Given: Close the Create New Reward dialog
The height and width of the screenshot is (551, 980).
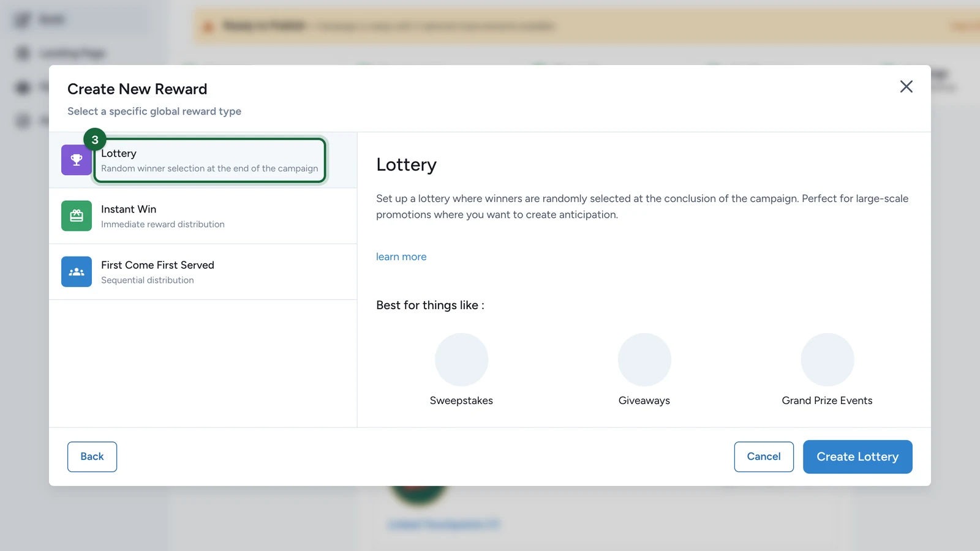Looking at the screenshot, I should [x=907, y=86].
